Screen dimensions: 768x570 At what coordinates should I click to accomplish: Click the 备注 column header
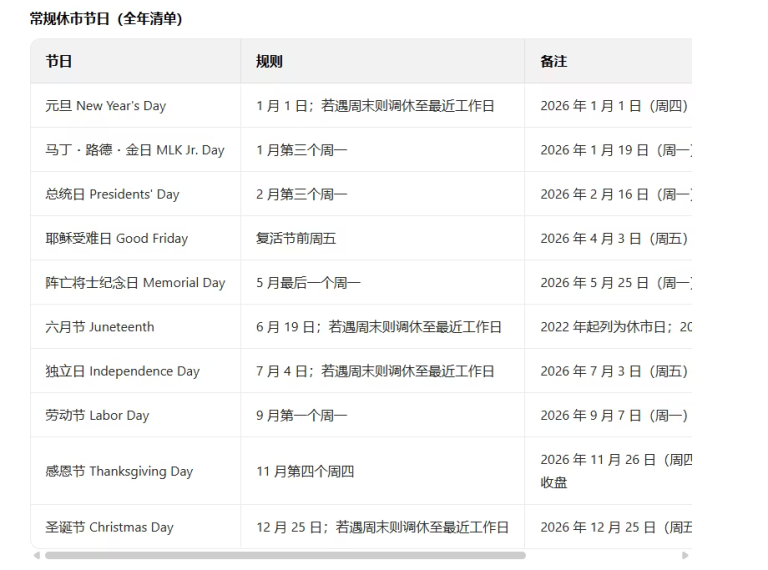click(553, 61)
